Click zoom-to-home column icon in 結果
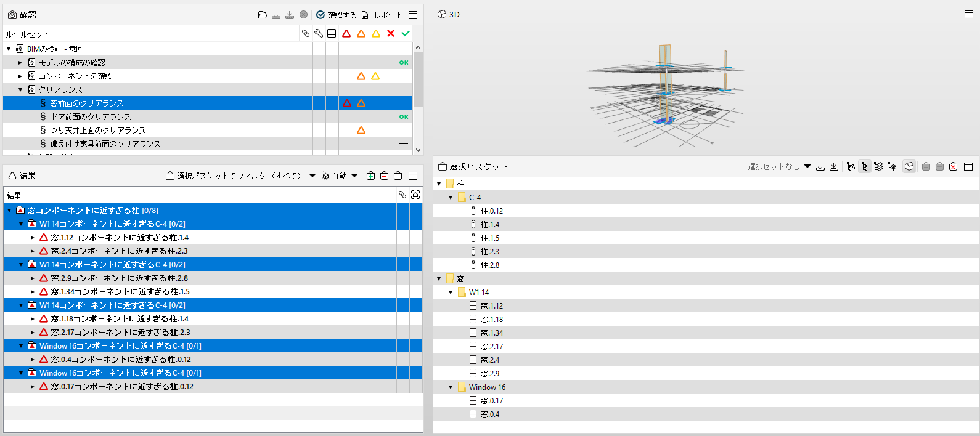This screenshot has width=980, height=436. [415, 195]
